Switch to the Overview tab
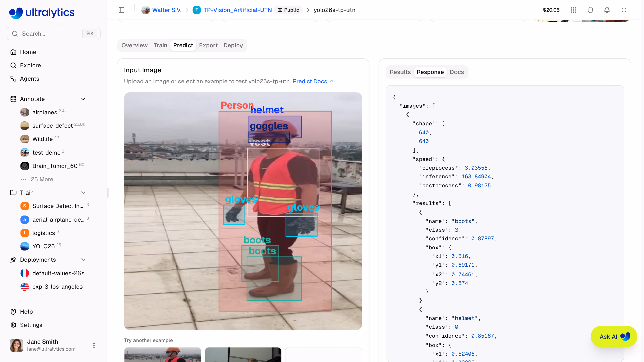This screenshot has height=362, width=644. click(135, 45)
